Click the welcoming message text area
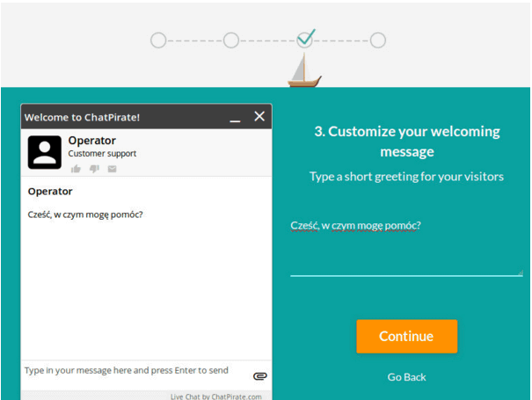The height and width of the screenshot is (400, 532). (x=406, y=247)
